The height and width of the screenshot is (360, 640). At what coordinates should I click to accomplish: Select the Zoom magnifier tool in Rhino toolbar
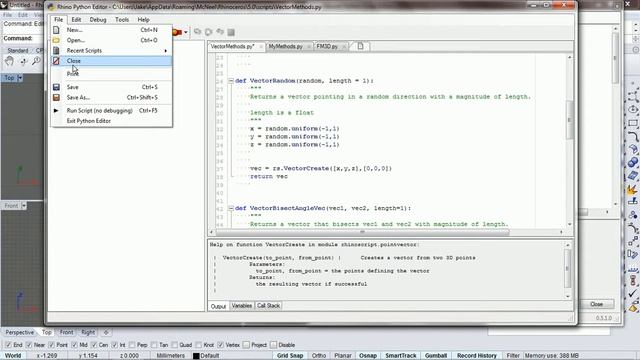(36, 62)
